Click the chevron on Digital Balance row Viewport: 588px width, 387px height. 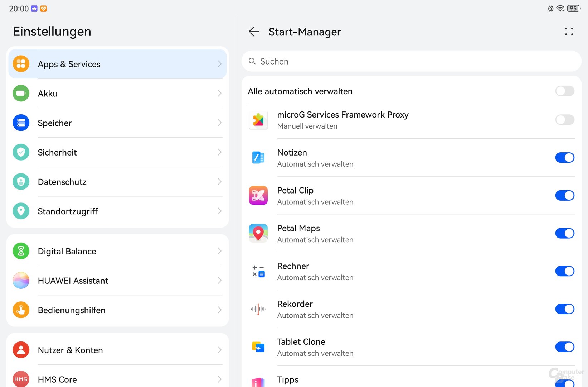(x=219, y=251)
